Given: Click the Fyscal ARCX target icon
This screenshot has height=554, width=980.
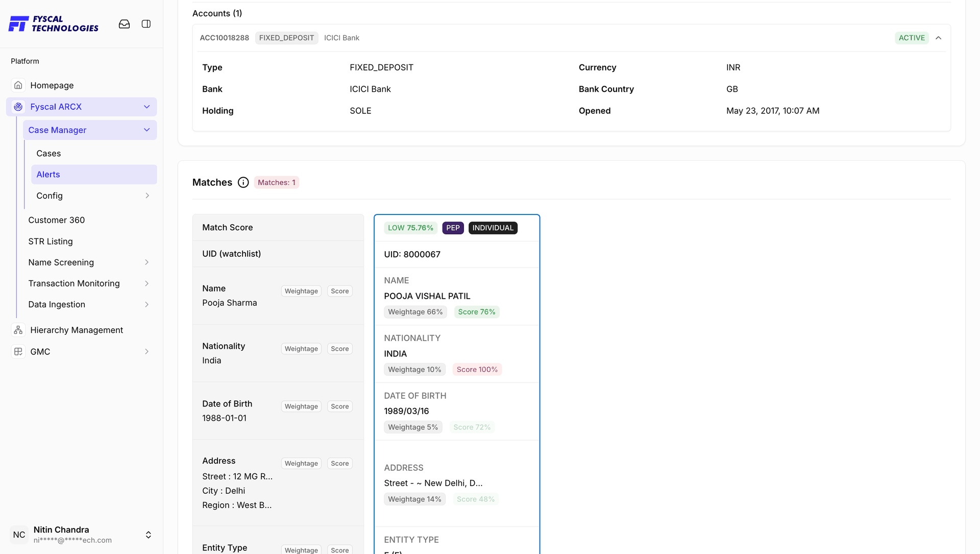Looking at the screenshot, I should [18, 107].
